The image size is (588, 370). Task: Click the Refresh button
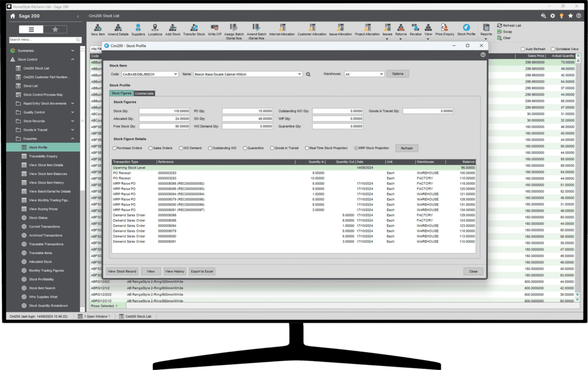[x=407, y=149]
